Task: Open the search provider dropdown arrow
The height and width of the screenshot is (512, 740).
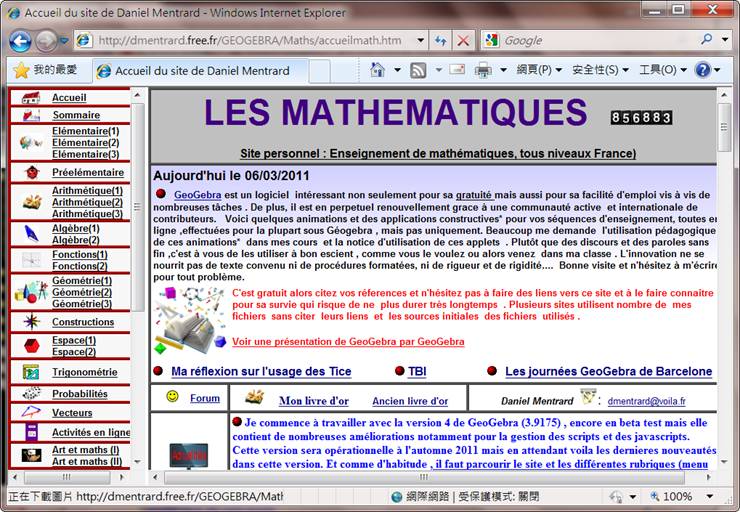Action: pyautogui.click(x=725, y=40)
